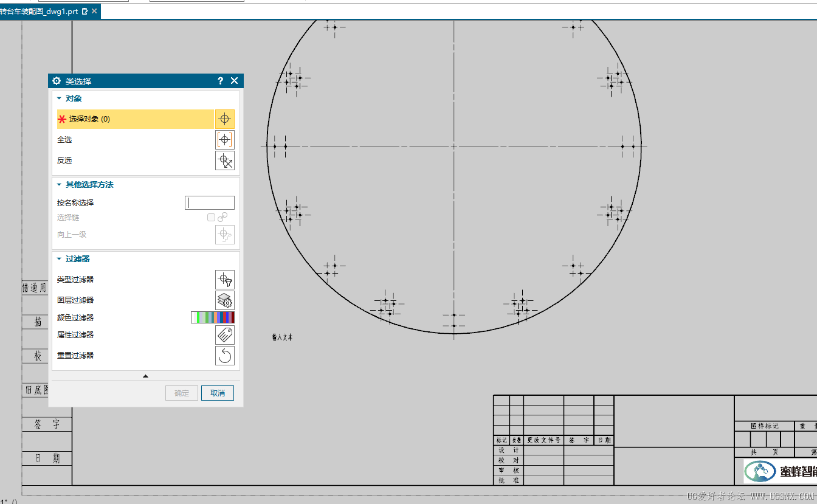Collapse dialog with bottom up-arrow
Image resolution: width=817 pixels, height=504 pixels.
click(x=145, y=376)
